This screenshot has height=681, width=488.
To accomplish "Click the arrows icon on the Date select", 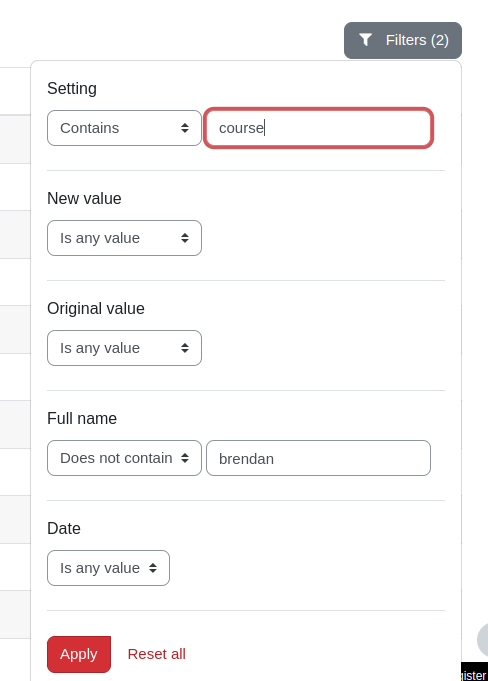I will pyautogui.click(x=153, y=568).
